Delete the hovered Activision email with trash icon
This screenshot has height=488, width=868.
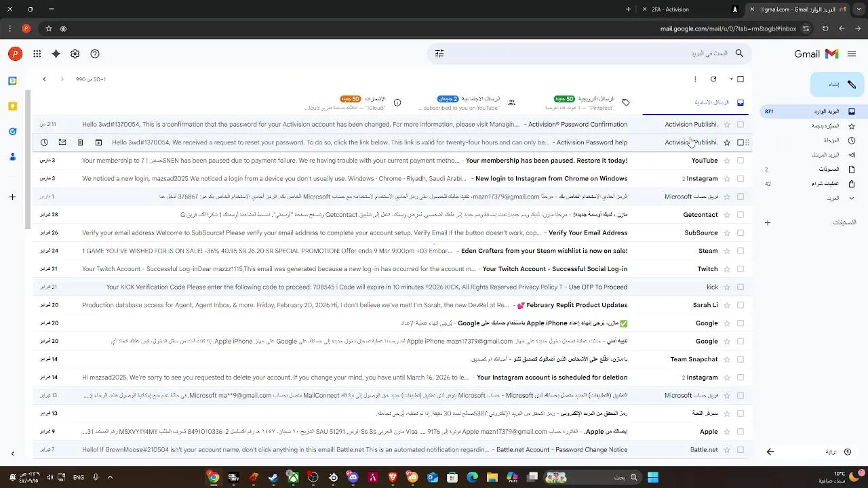click(x=80, y=142)
